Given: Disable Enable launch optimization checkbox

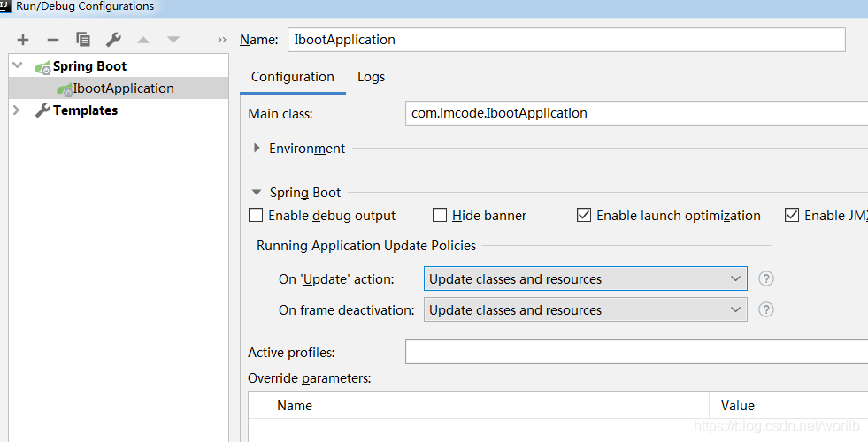Looking at the screenshot, I should pos(583,215).
